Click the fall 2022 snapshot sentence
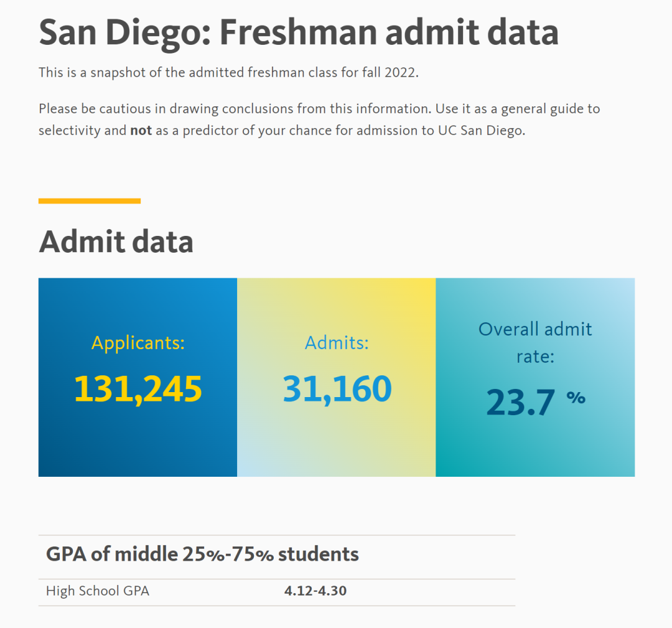The image size is (672, 628). 228,72
